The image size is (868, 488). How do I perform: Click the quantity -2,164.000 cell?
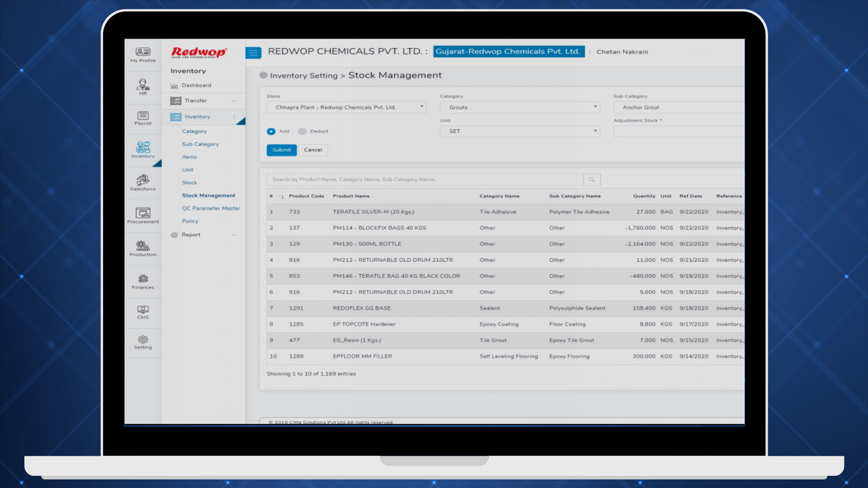(x=640, y=244)
